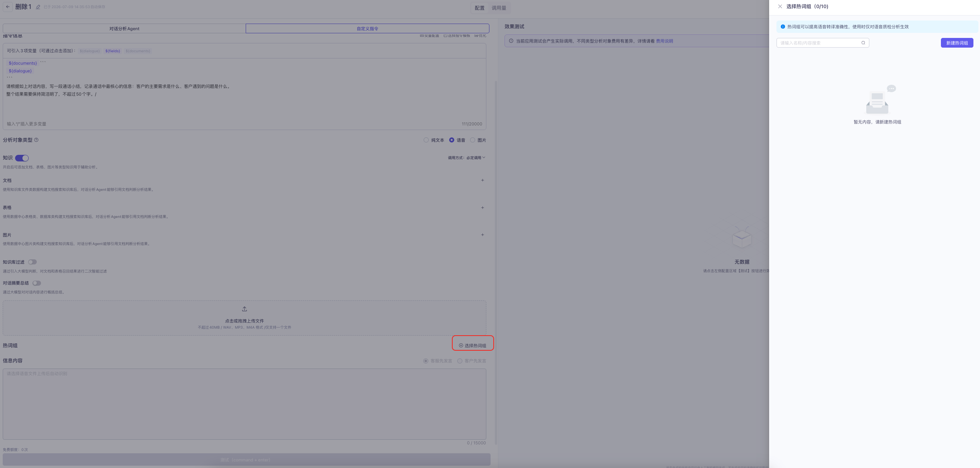Click the 选择热词组 (0/10) panel title
980x468 pixels.
807,7
